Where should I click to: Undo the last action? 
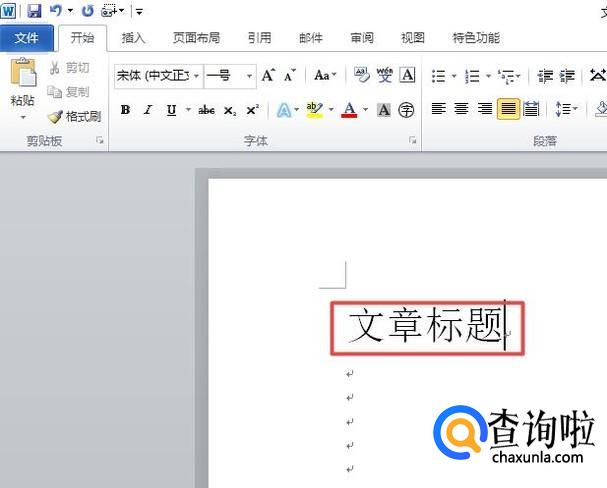coord(56,10)
